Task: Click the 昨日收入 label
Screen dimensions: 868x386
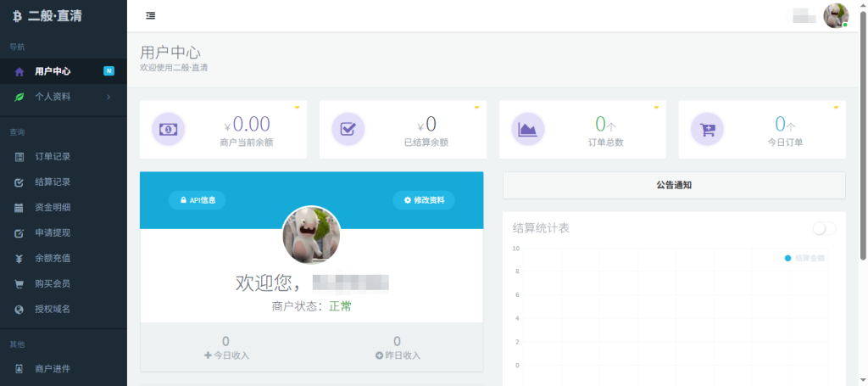Action: pyautogui.click(x=403, y=355)
